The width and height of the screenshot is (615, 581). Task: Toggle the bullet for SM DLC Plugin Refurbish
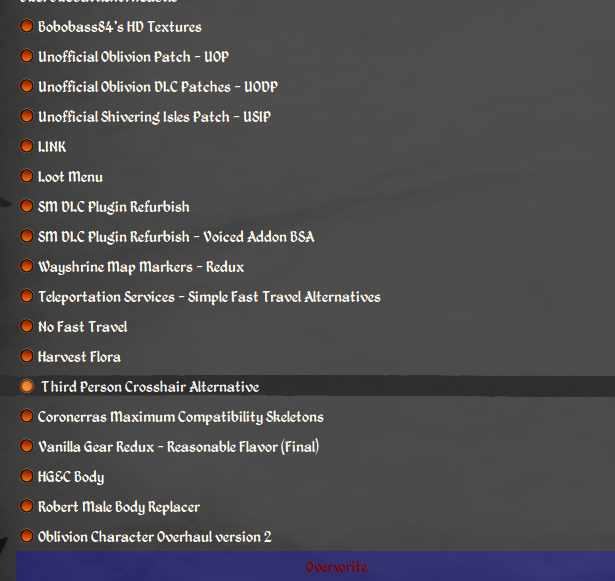pyautogui.click(x=27, y=206)
